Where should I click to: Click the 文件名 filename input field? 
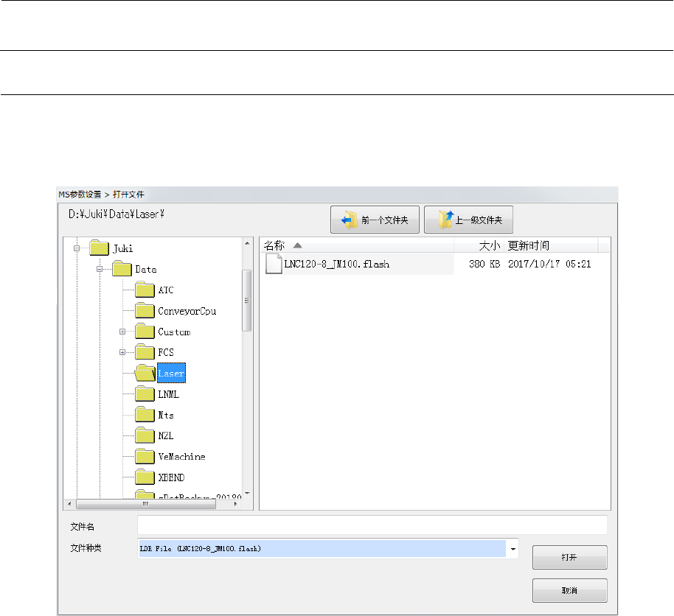pyautogui.click(x=372, y=525)
